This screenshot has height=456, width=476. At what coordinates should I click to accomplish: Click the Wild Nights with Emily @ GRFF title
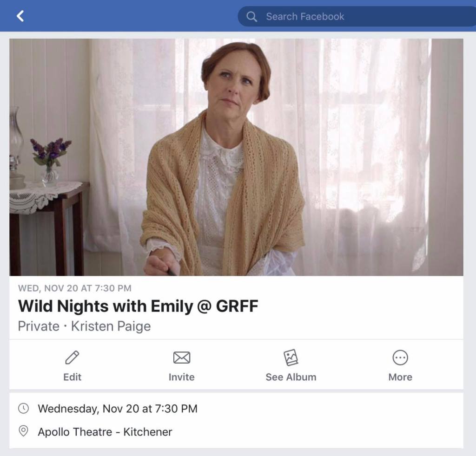(x=138, y=306)
